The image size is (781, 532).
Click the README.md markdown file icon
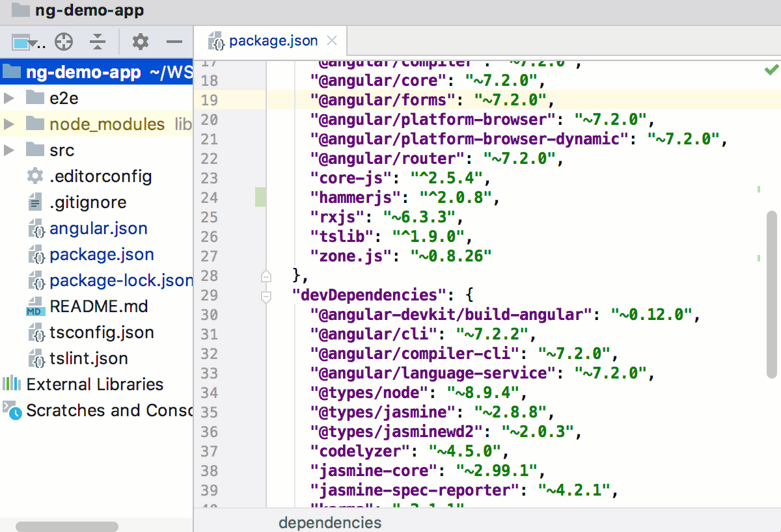[36, 306]
